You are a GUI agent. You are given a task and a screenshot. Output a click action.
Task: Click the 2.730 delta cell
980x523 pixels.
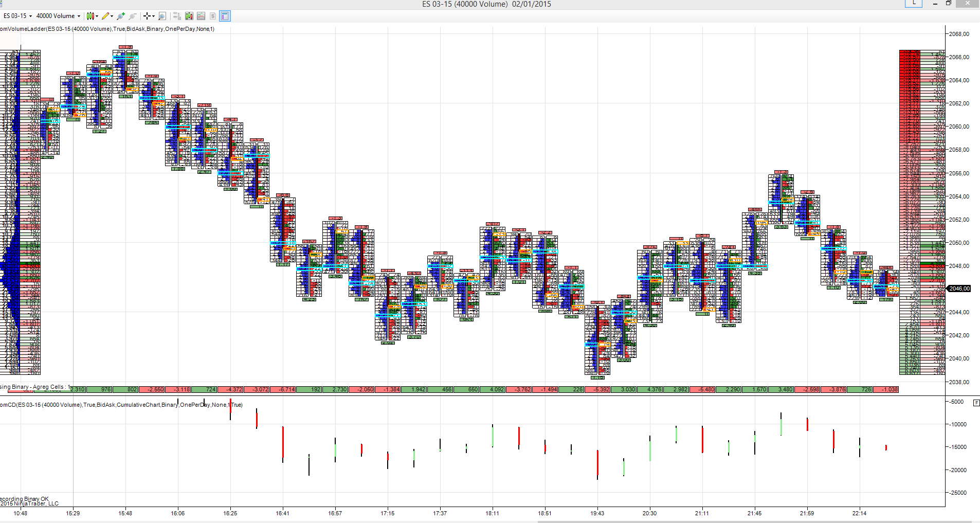coord(335,389)
